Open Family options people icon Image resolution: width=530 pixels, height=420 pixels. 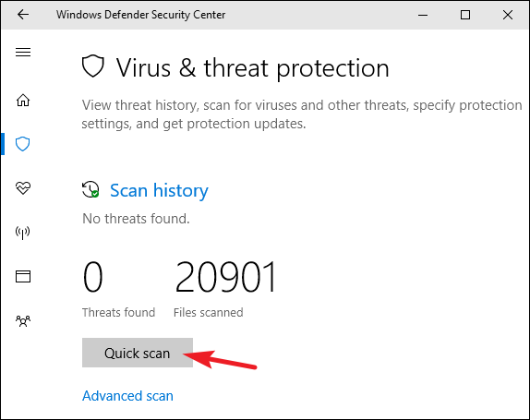(x=23, y=320)
